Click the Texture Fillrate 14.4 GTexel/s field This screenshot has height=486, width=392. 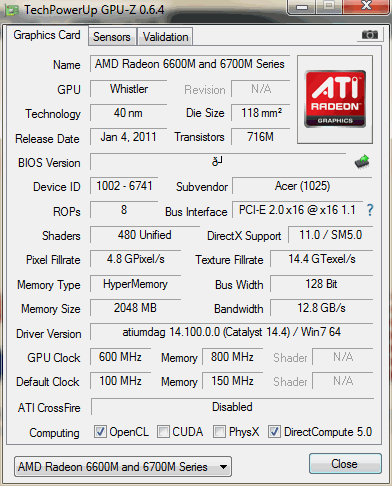pos(322,259)
